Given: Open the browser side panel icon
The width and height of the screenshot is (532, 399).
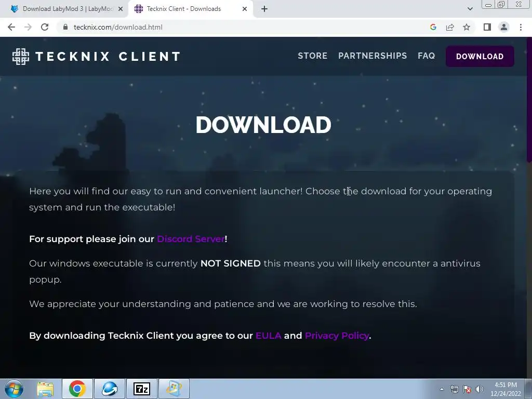Looking at the screenshot, I should point(487,27).
